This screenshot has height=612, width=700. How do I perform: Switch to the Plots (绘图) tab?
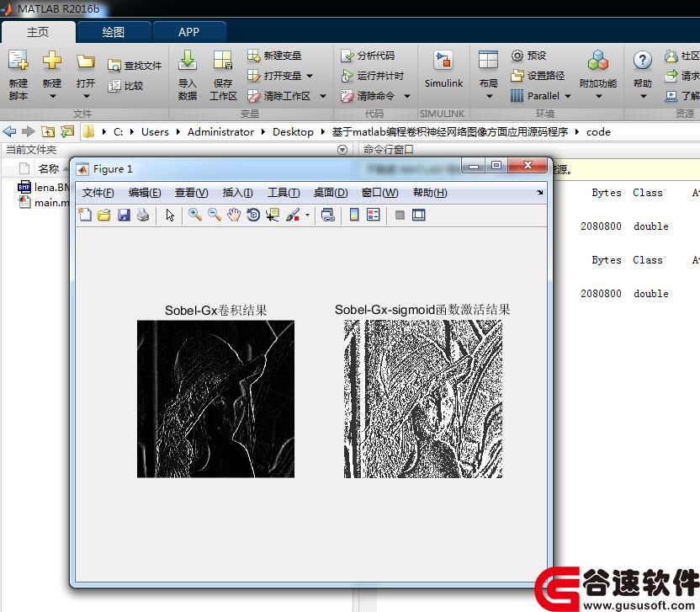(113, 32)
